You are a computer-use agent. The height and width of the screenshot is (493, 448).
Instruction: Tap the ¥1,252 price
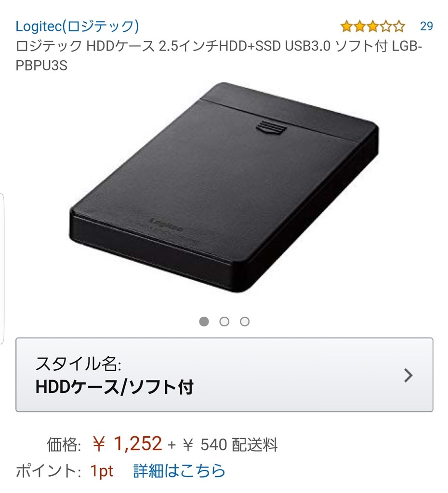pos(128,443)
